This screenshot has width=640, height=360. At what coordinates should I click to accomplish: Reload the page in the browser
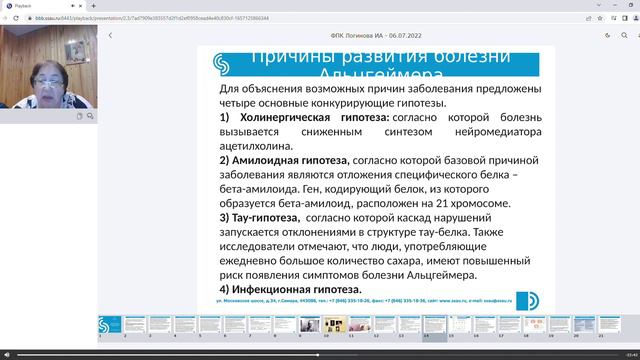coord(16,18)
